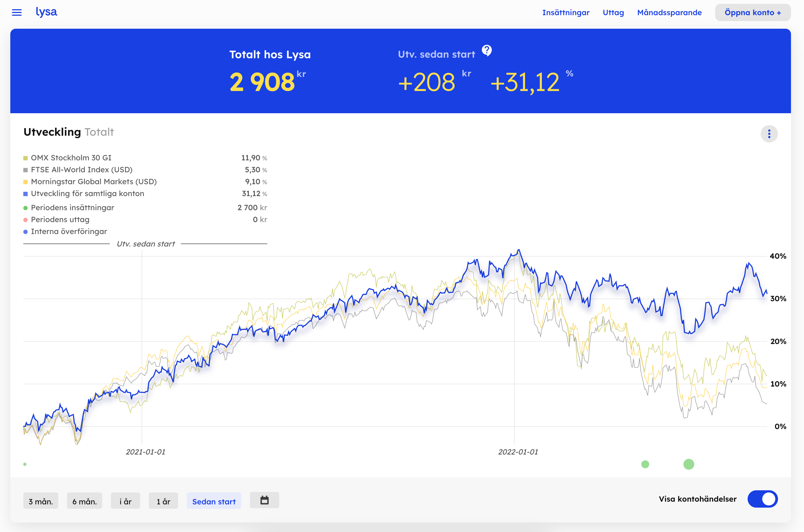Click the Interna överföringar label

click(69, 231)
